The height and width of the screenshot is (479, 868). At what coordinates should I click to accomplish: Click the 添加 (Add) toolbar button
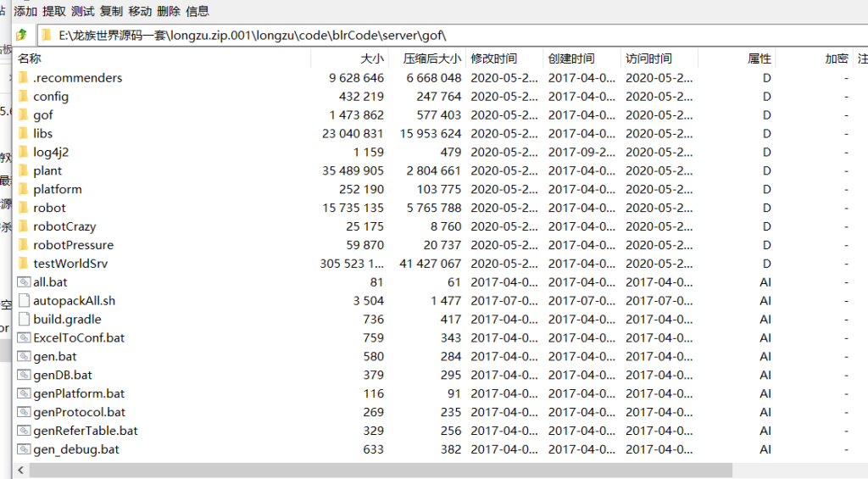tap(25, 11)
